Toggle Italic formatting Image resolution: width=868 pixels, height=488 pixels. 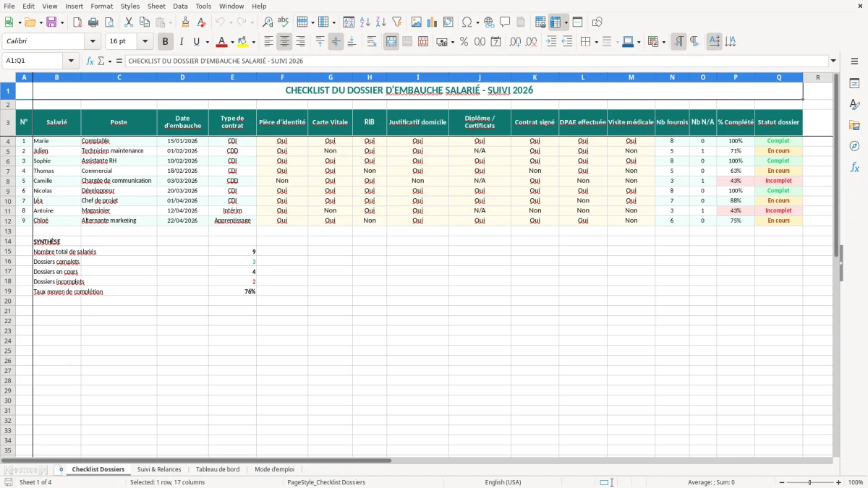(182, 42)
